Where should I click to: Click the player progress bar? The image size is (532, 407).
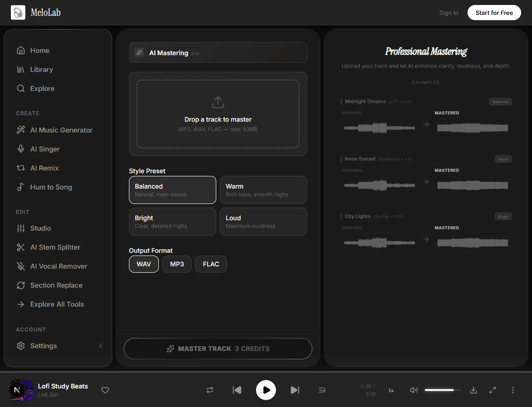coord(266,372)
